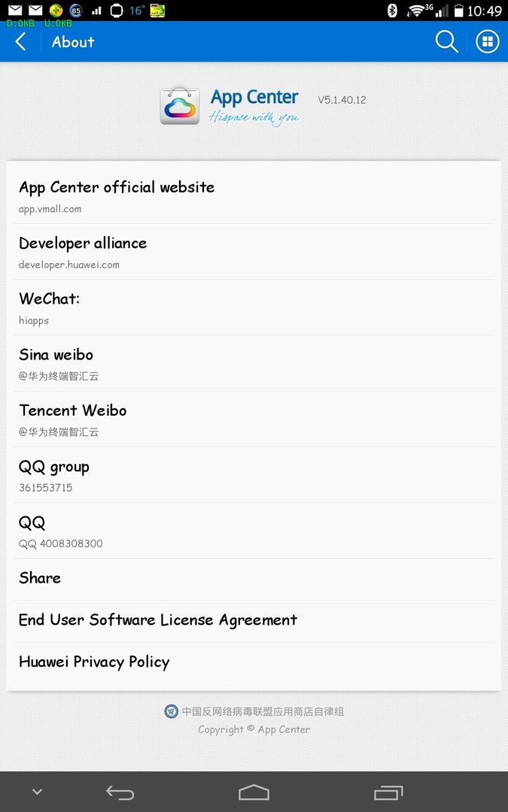Open Huawei Privacy Policy

tap(254, 663)
